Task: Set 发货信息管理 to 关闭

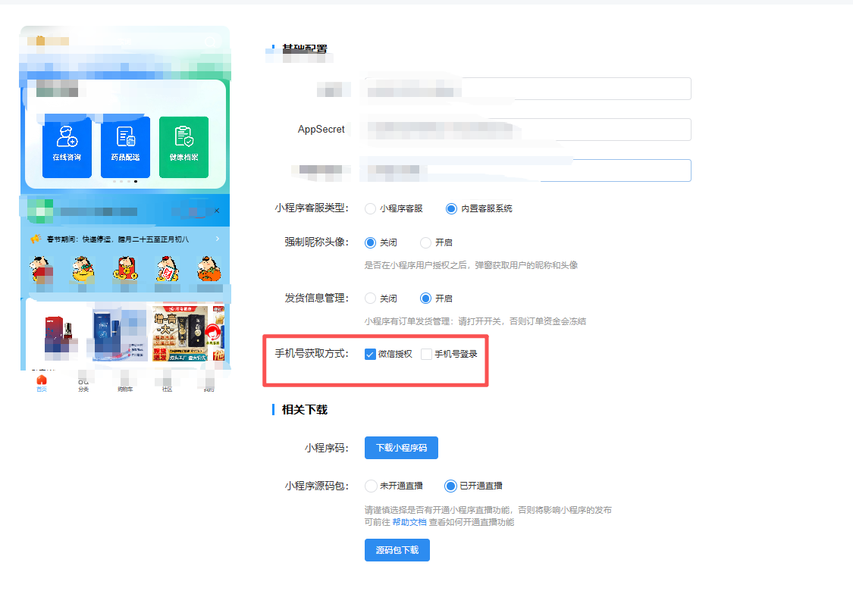Action: click(x=371, y=299)
